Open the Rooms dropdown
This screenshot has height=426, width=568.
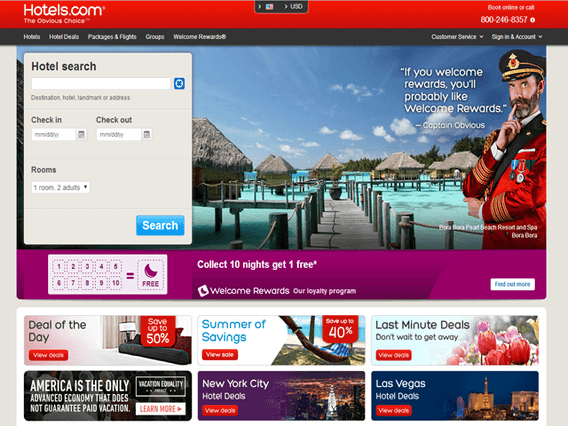60,187
